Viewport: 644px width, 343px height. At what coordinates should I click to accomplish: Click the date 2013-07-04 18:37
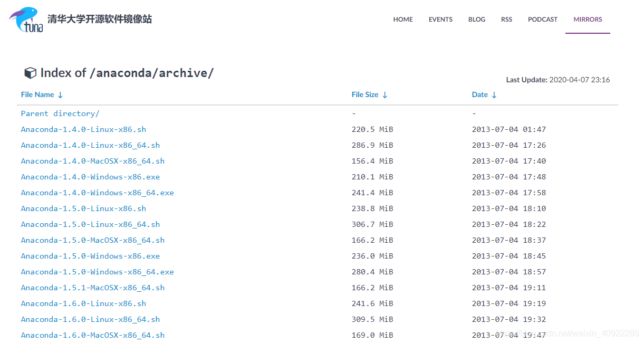coord(509,240)
